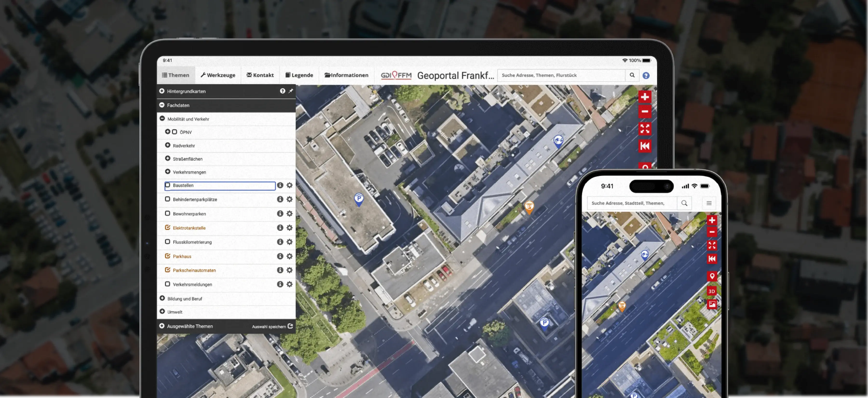
Task: Toggle the Verkehrsmeldungen checkbox
Action: pos(168,284)
